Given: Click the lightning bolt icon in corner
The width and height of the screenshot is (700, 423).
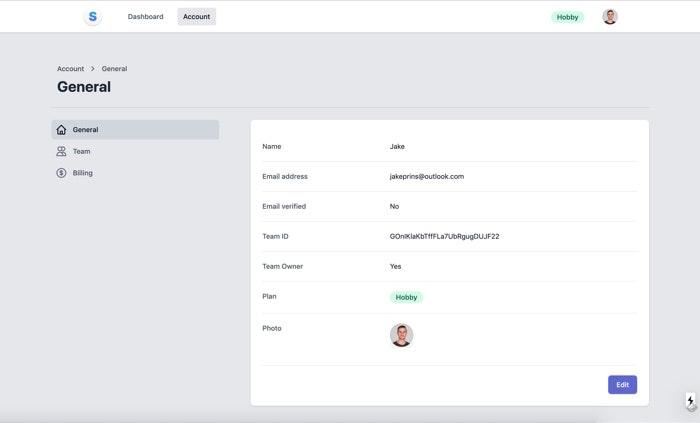Looking at the screenshot, I should (690, 401).
